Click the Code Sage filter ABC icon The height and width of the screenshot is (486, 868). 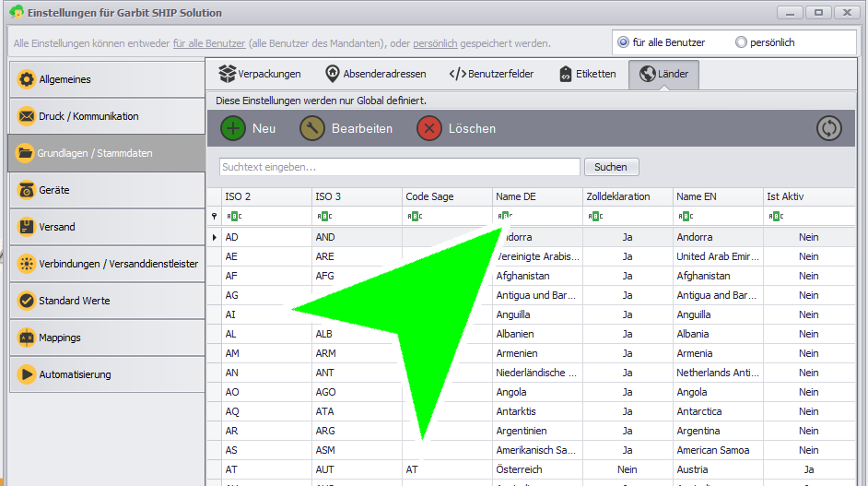tap(415, 216)
